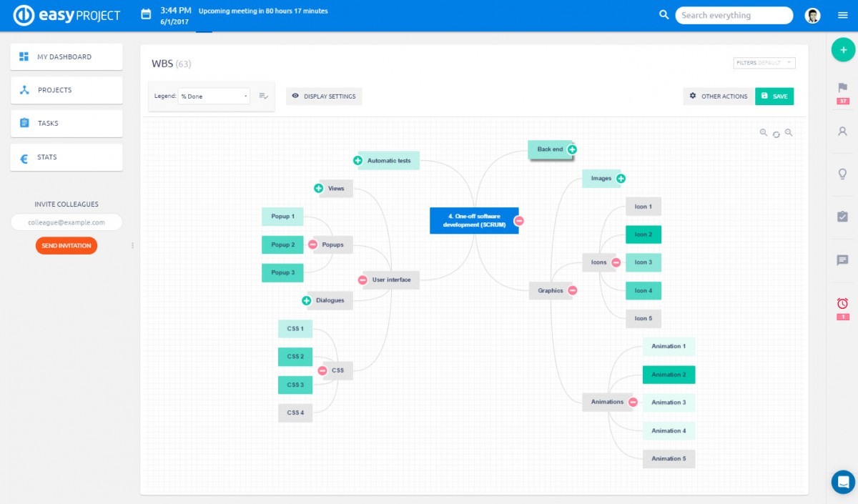
Task: Click the green plus add button
Action: [843, 50]
